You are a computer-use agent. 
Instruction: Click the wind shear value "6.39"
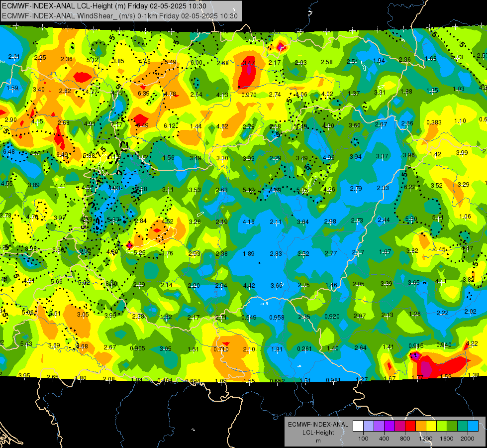tap(143, 93)
